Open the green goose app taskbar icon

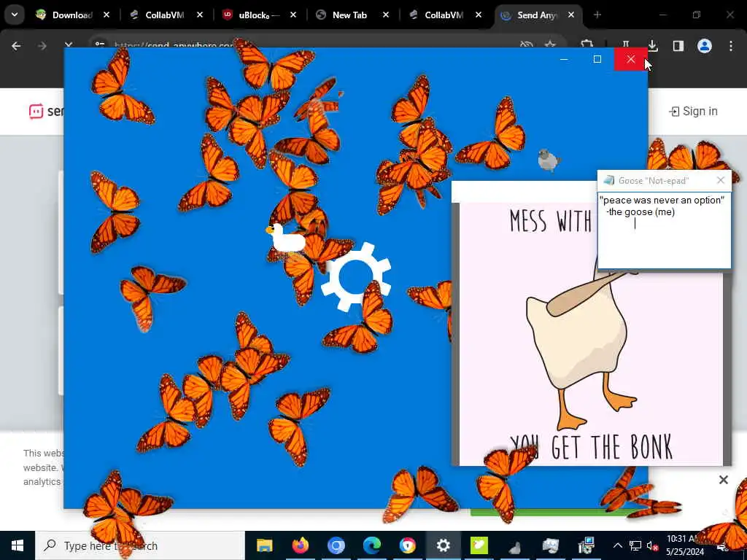(x=479, y=545)
